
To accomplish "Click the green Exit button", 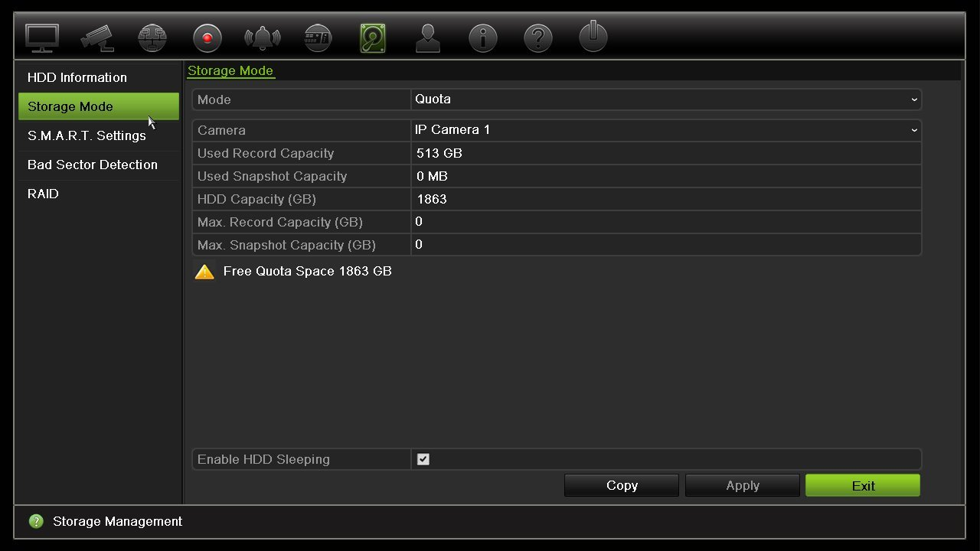I will tap(863, 485).
